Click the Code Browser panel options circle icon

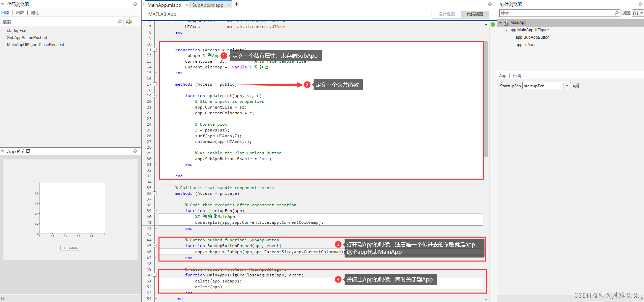[135, 4]
